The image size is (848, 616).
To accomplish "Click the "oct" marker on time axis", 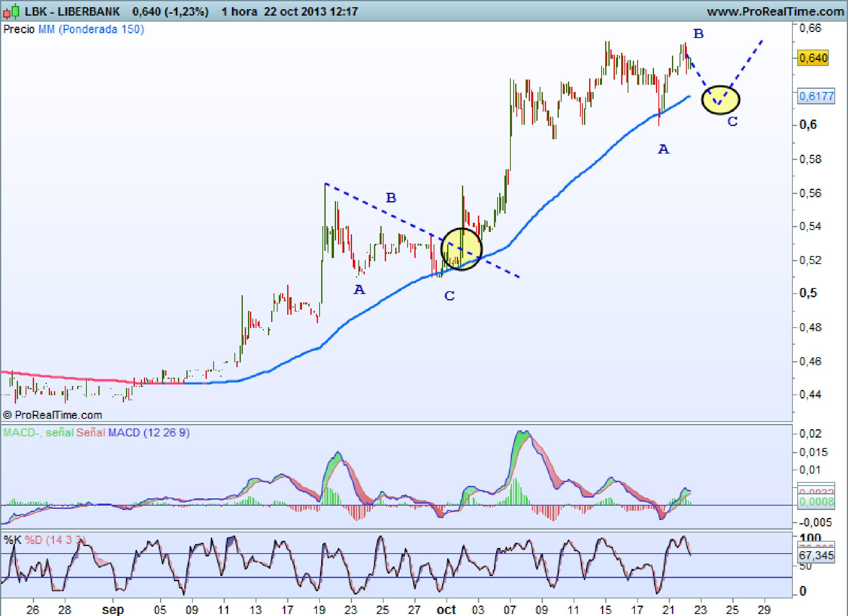I will [x=446, y=609].
